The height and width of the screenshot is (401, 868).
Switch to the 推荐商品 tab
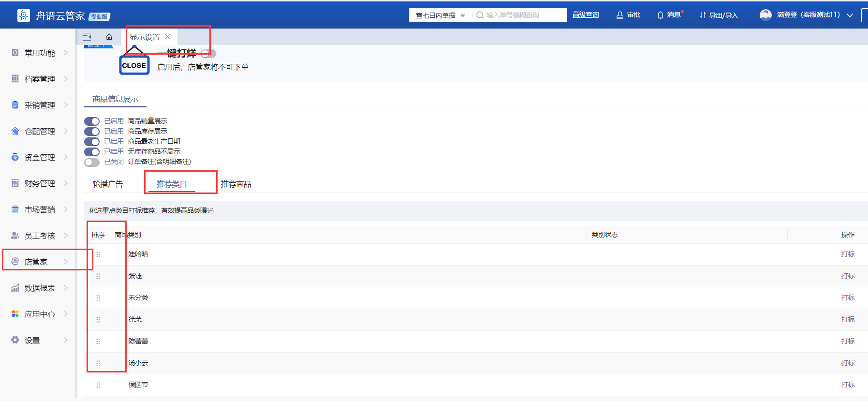point(236,184)
